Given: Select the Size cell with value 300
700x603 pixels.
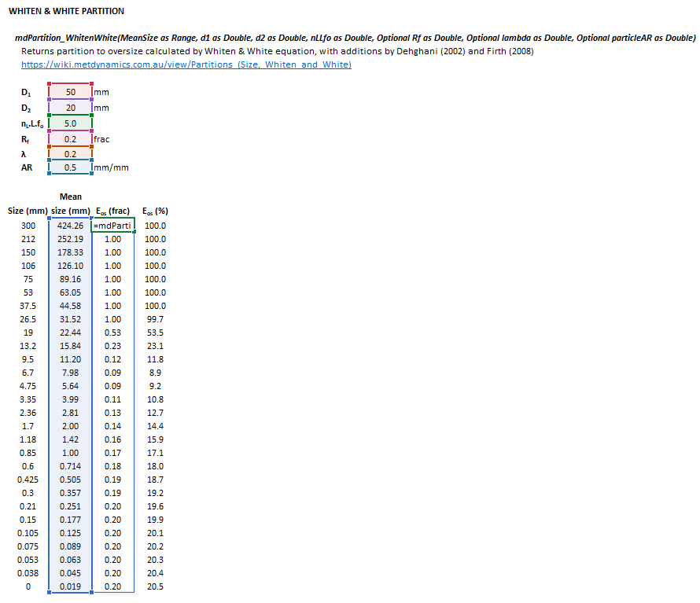Looking at the screenshot, I should click(x=28, y=226).
